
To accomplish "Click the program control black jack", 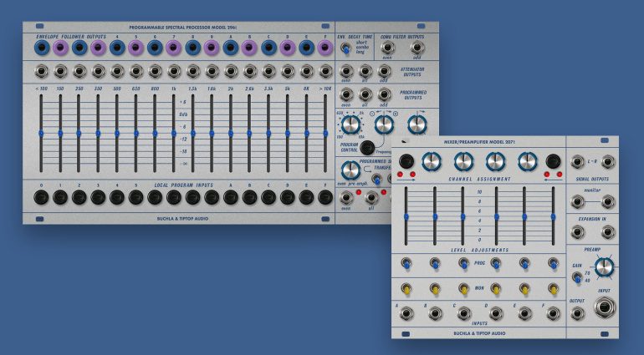I will pos(366,147).
